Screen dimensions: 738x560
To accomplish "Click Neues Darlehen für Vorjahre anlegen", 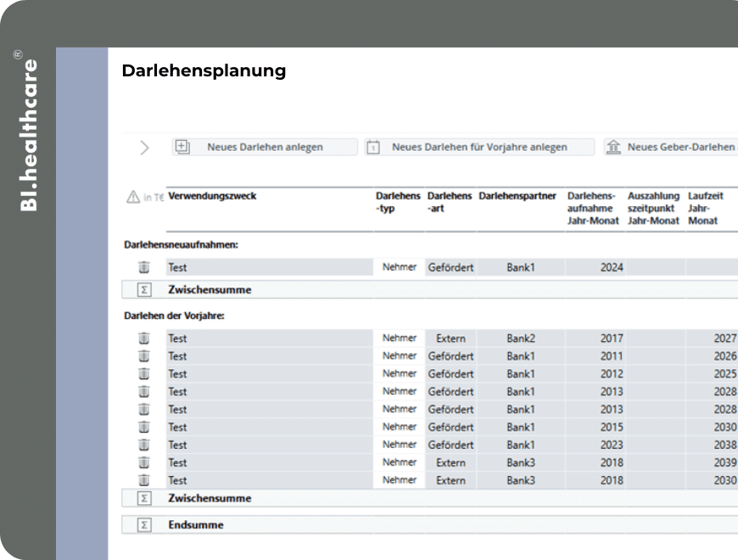I will coord(479,148).
